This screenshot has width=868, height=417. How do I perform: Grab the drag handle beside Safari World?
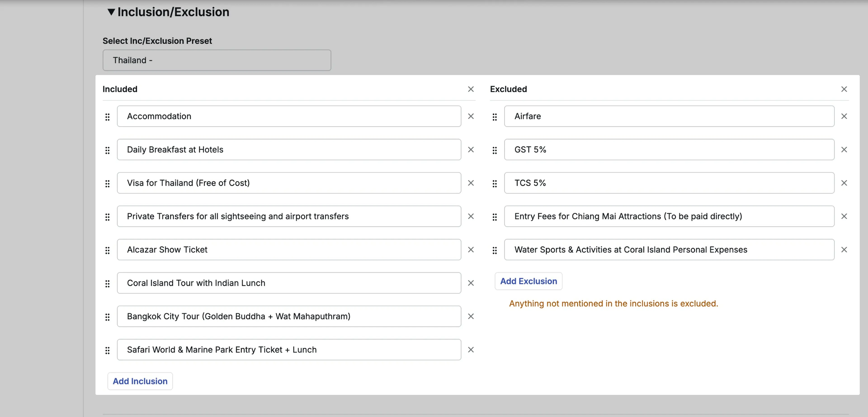(x=107, y=350)
